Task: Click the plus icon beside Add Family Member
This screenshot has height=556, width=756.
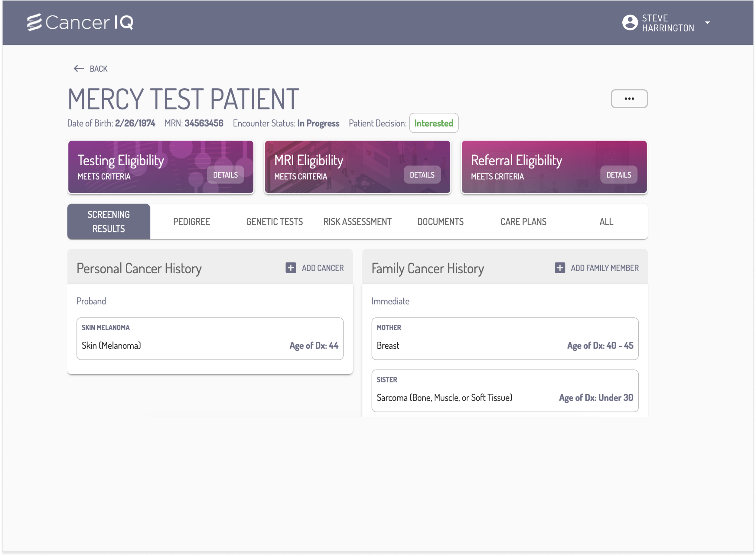Action: 559,268
